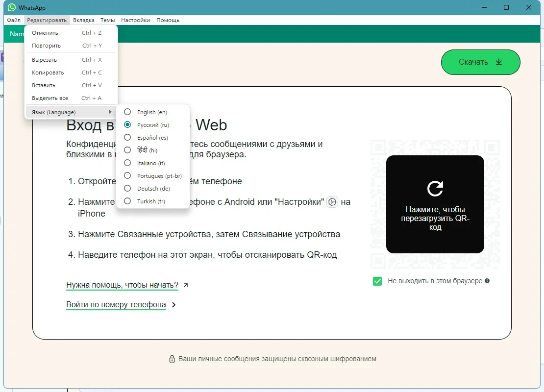The image size is (544, 392).
Task: Choose Отменить in edit menu
Action: click(71, 33)
